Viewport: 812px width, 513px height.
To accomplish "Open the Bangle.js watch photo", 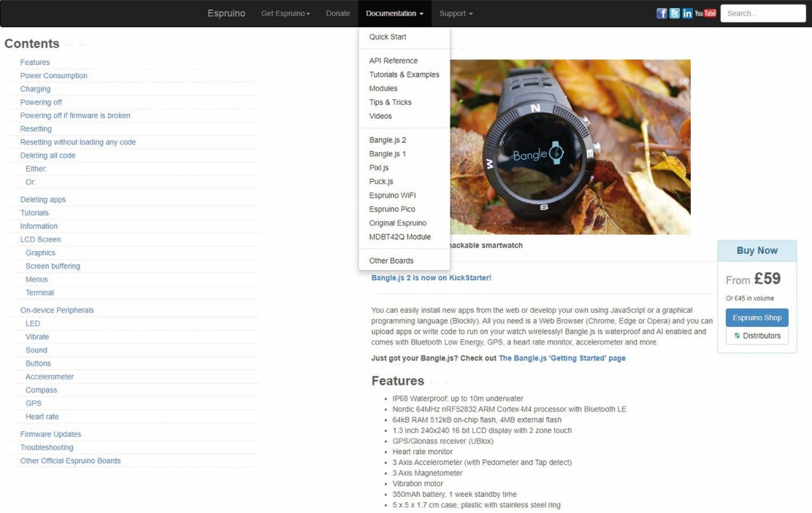I will pos(570,147).
